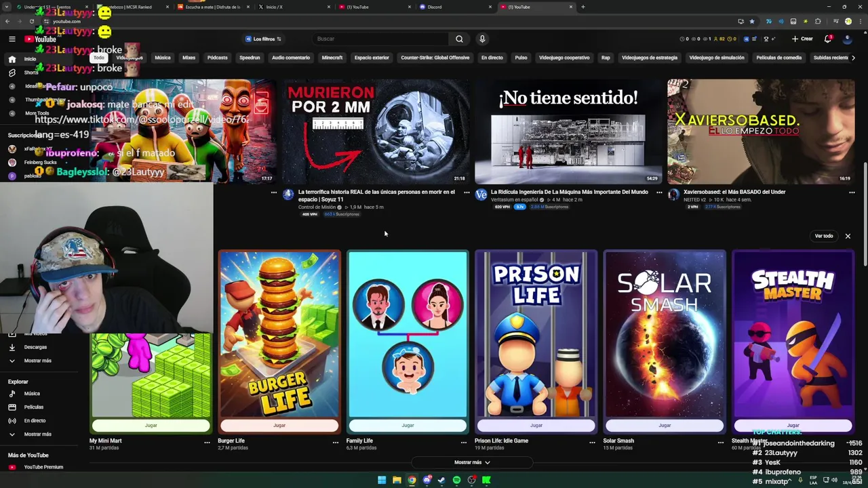868x488 pixels.
Task: Open Los filtros dropdown
Action: pyautogui.click(x=263, y=39)
